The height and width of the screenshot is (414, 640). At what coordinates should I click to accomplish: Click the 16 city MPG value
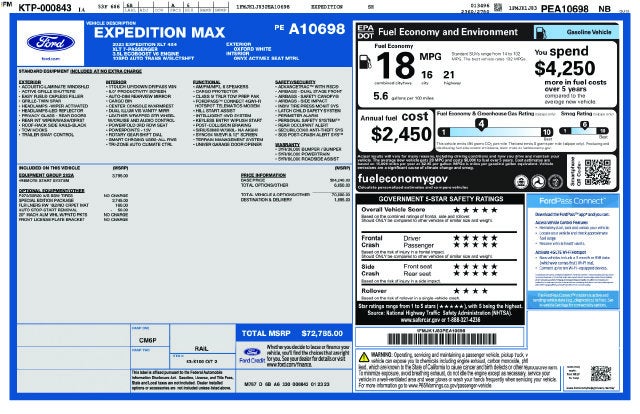427,75
